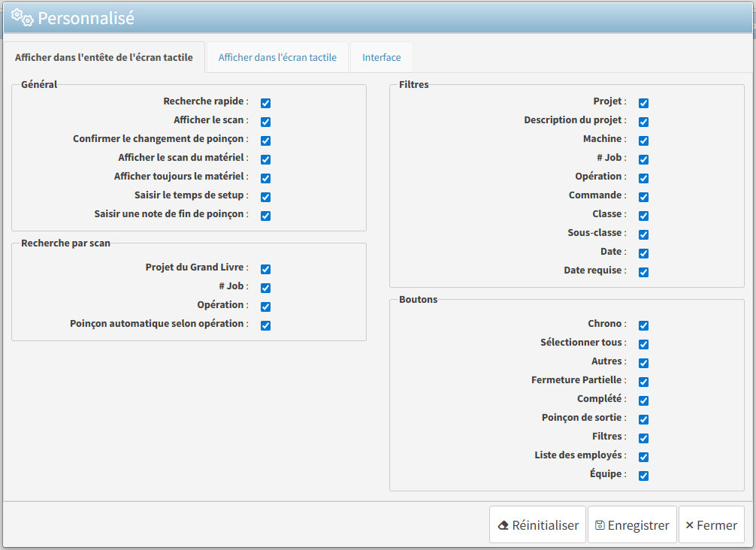Click the Réinitialiser button
The height and width of the screenshot is (550, 756).
537,525
